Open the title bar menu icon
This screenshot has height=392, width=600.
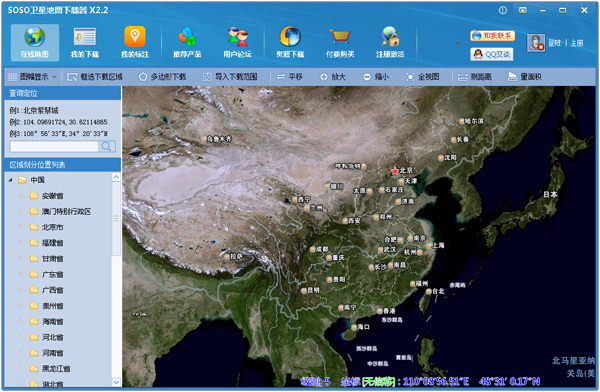click(x=523, y=10)
